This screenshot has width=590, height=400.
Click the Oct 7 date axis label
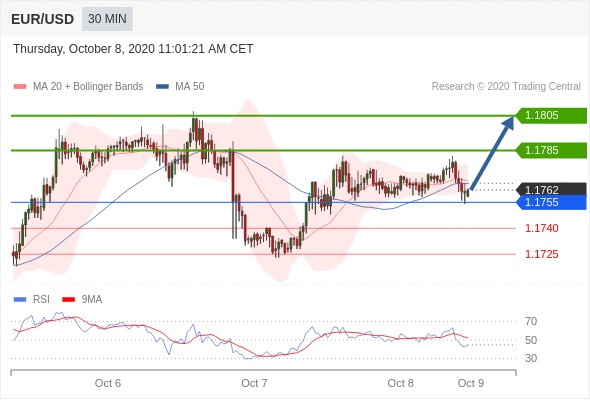coord(254,383)
